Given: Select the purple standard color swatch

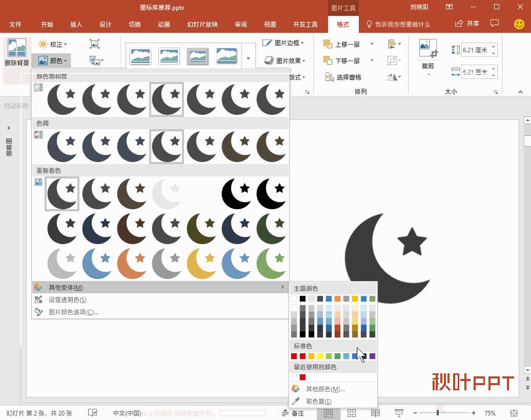Looking at the screenshot, I should [372, 356].
